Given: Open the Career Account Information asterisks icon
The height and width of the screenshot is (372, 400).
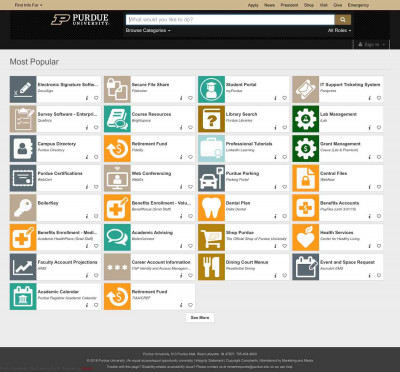Looking at the screenshot, I should pos(117,267).
